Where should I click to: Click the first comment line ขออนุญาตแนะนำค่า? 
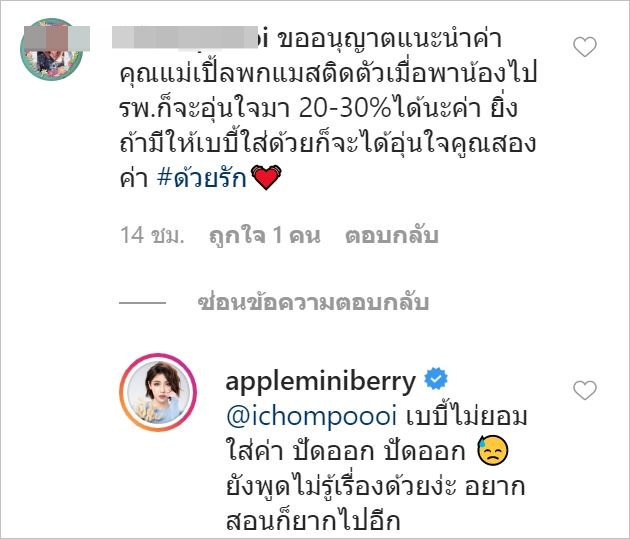(x=390, y=39)
